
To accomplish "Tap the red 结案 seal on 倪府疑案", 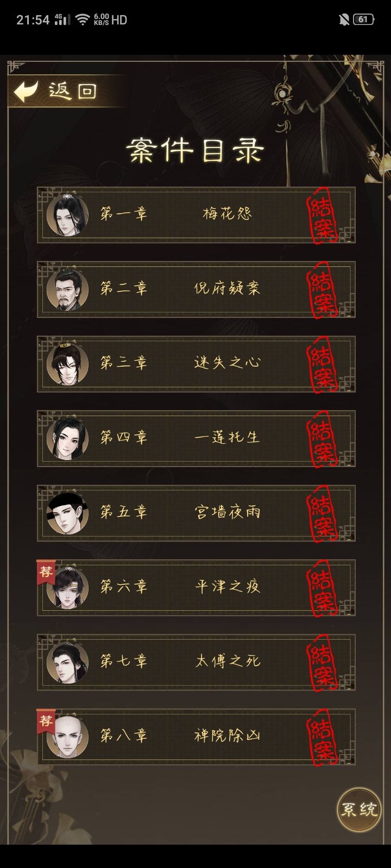I will (x=321, y=290).
